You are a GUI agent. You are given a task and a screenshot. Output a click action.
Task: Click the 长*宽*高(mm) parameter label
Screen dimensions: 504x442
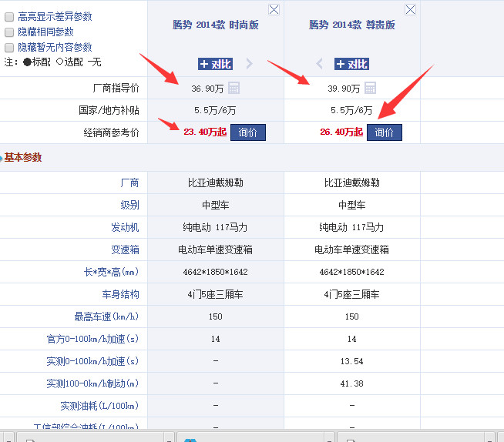tap(111, 272)
